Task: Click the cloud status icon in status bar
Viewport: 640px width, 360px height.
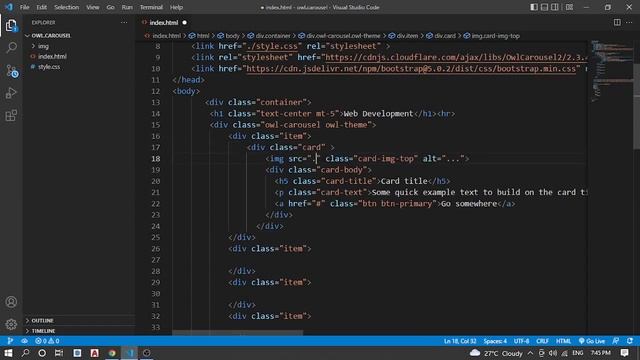Action: click(x=24, y=341)
